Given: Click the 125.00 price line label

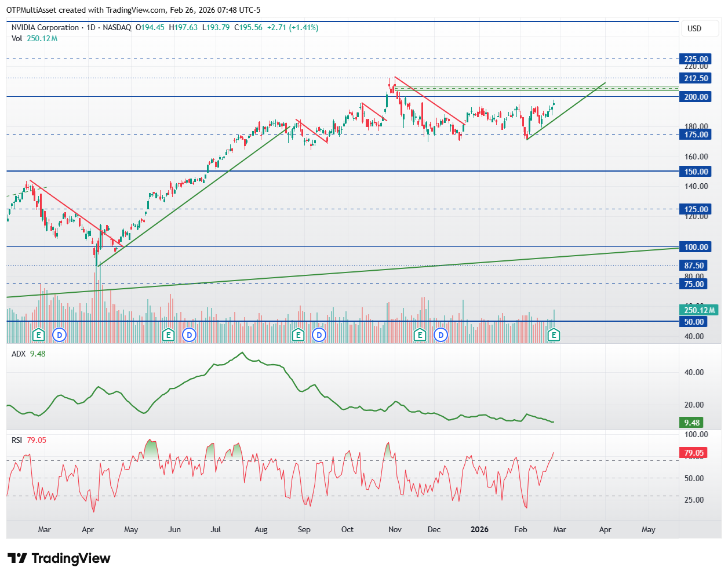Looking at the screenshot, I should 696,209.
